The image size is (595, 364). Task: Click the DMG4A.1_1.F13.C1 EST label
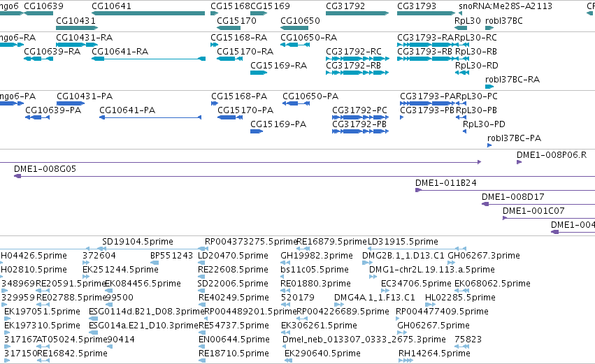[x=374, y=298]
